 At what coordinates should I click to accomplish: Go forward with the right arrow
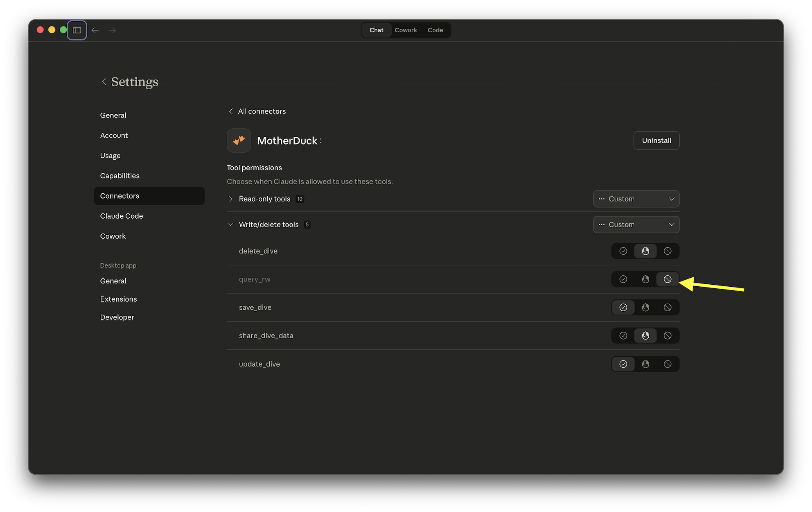coord(112,30)
